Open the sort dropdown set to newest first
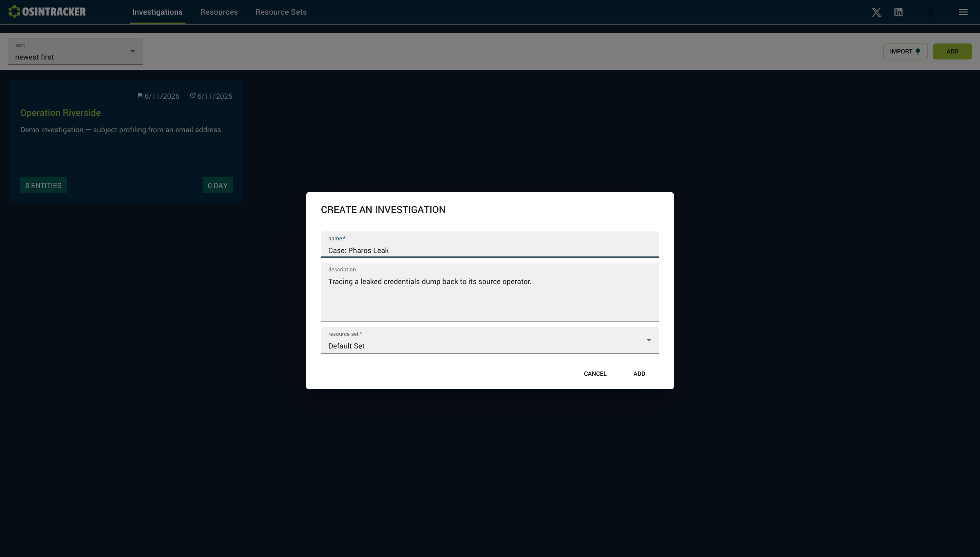 75,51
